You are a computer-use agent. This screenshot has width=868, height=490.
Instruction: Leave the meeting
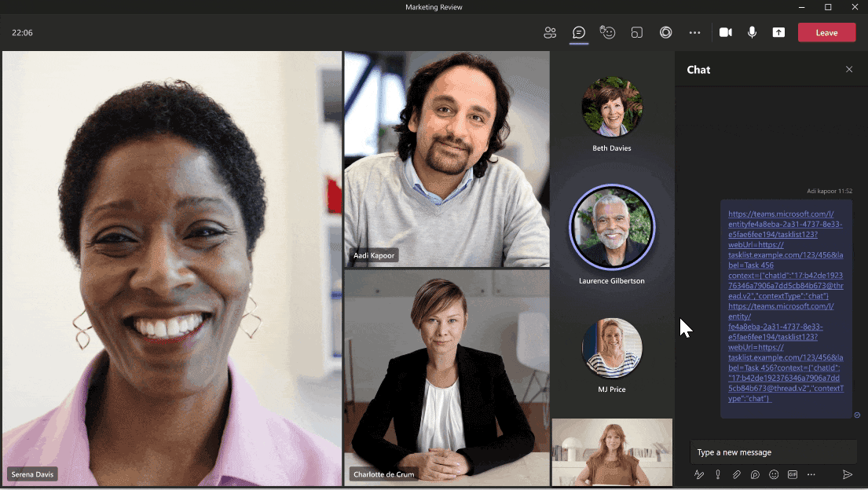(x=826, y=33)
